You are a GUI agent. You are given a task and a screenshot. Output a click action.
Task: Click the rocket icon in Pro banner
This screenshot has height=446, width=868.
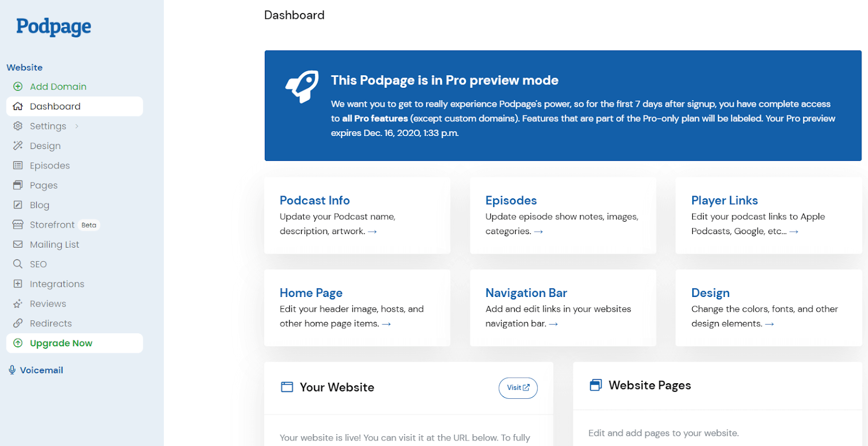coord(302,86)
